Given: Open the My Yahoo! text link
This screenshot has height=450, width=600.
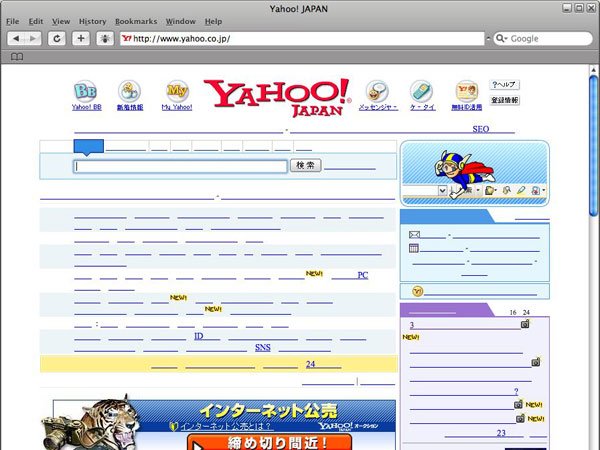Looking at the screenshot, I should [177, 107].
